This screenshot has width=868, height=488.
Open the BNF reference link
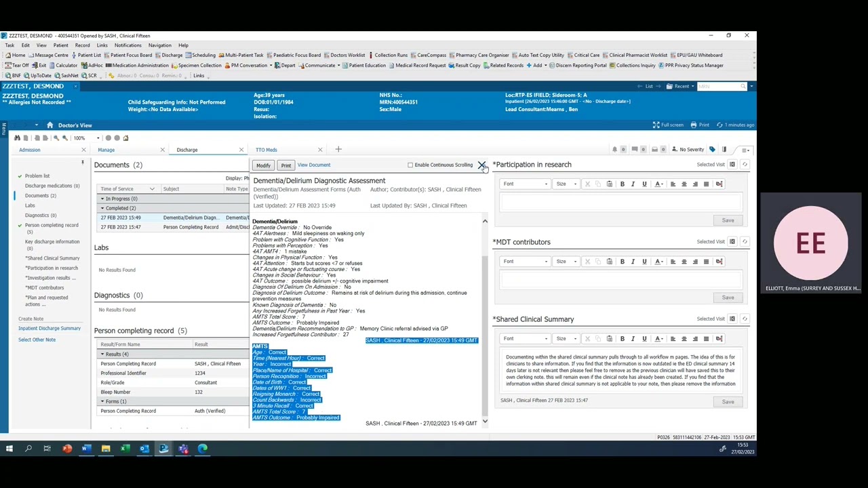click(x=13, y=75)
